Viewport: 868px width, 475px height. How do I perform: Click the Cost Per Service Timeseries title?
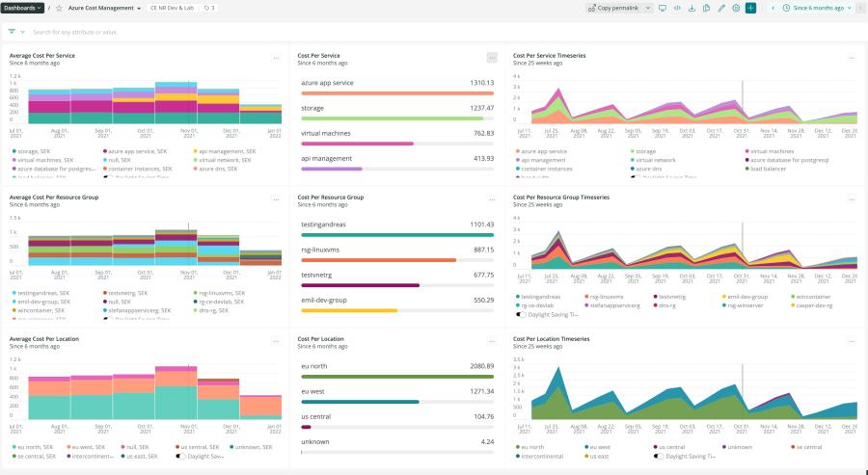(549, 55)
